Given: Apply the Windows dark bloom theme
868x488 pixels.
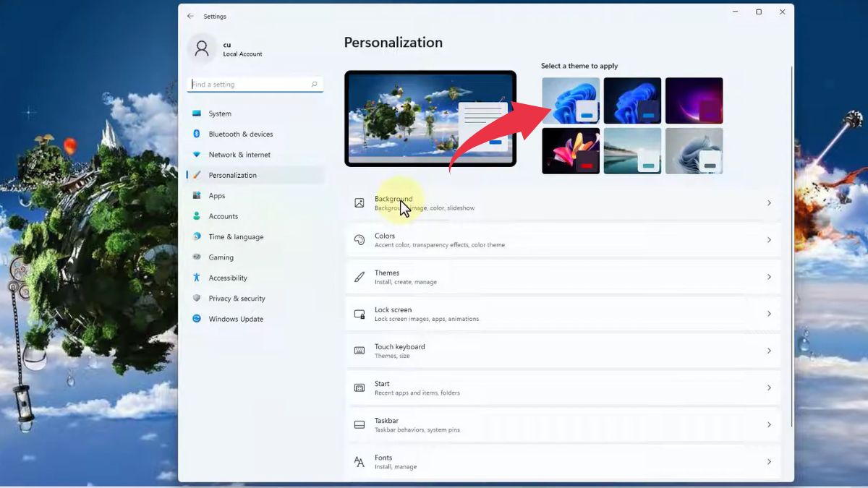Looking at the screenshot, I should [x=632, y=100].
